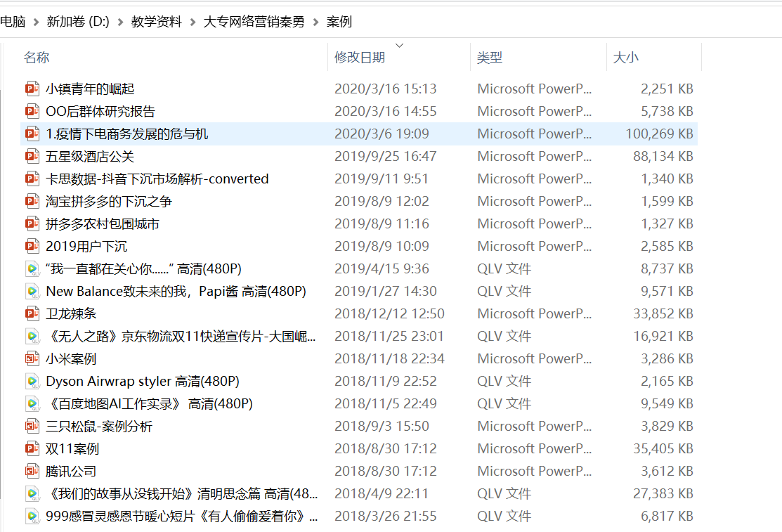Sort files by 修改日期 column header

pyautogui.click(x=360, y=58)
